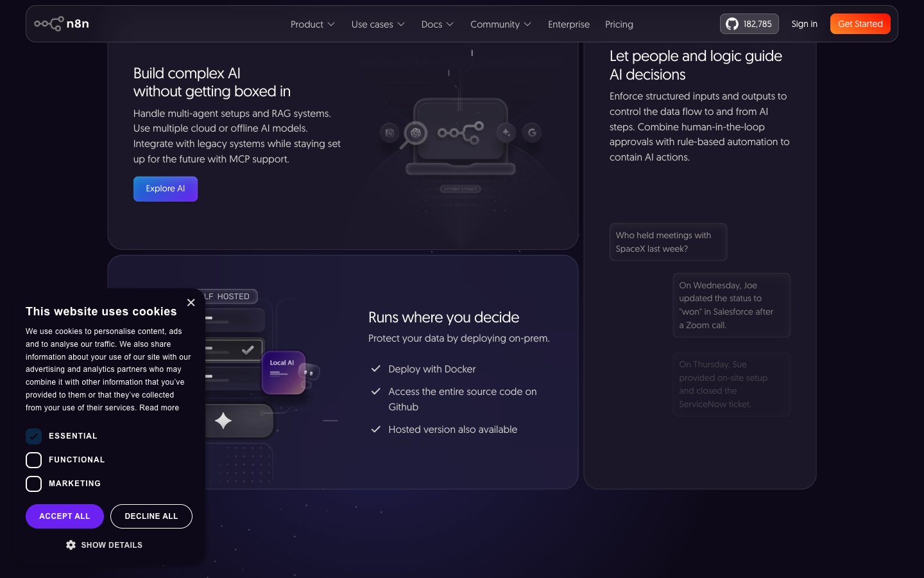Expand the Use cases dropdown menu
924x578 pixels.
click(378, 24)
